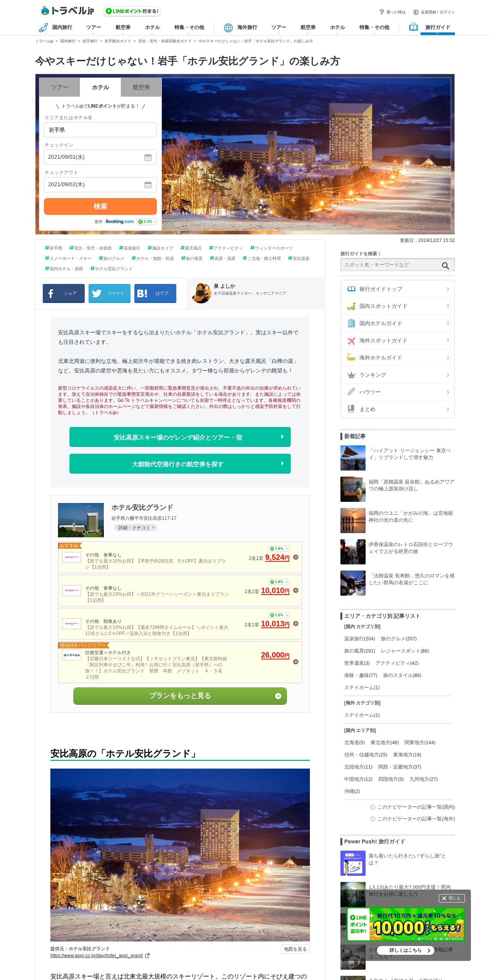Screen dimensions: 490x980
Task: Open ハイアット リージェンシー article thumbnail
Action: coord(353,458)
